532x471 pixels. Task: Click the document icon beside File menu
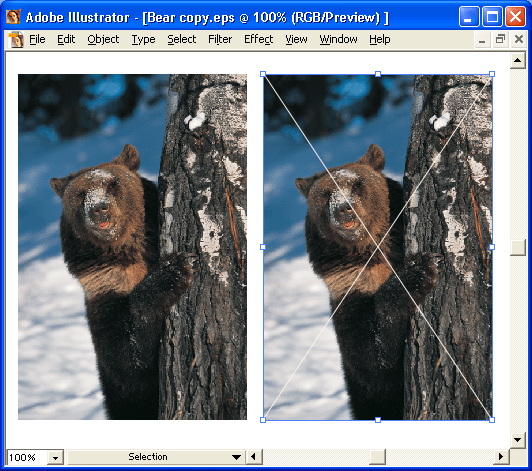pos(16,39)
